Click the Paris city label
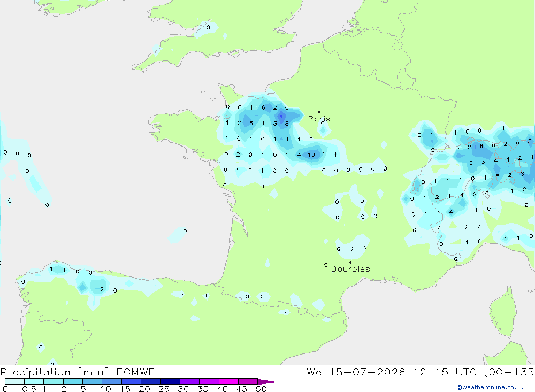Viewport: 535px width, 392px height. point(319,119)
